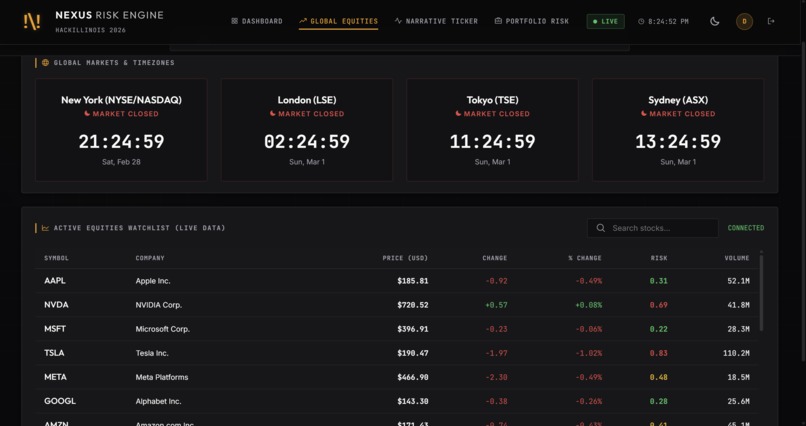Sort by CHANGE column header
Image resolution: width=806 pixels, height=426 pixels.
tap(494, 258)
